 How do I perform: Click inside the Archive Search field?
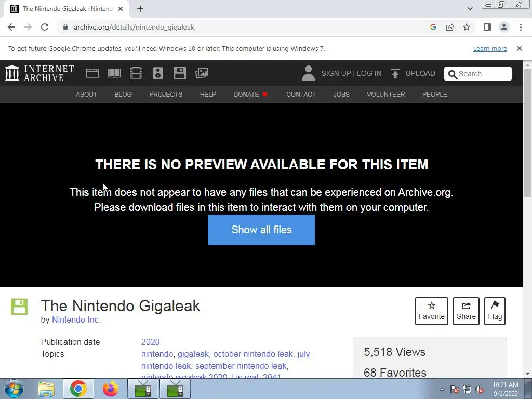tap(478, 74)
